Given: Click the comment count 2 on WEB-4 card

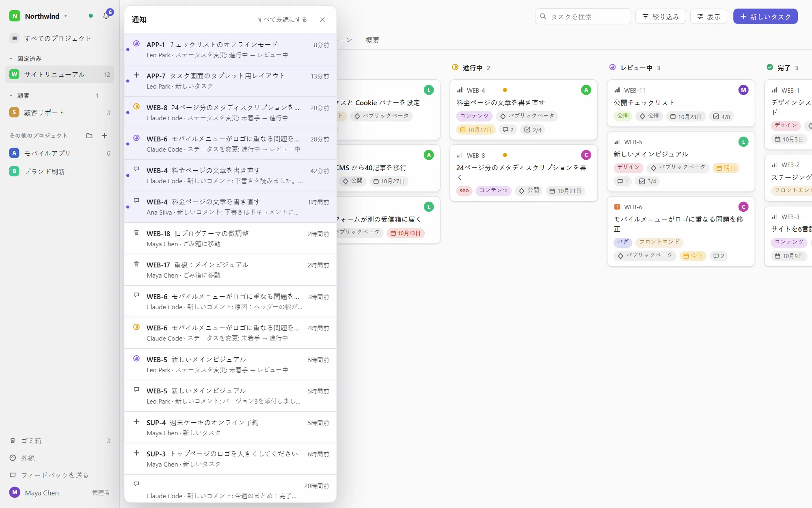Looking at the screenshot, I should 508,130.
